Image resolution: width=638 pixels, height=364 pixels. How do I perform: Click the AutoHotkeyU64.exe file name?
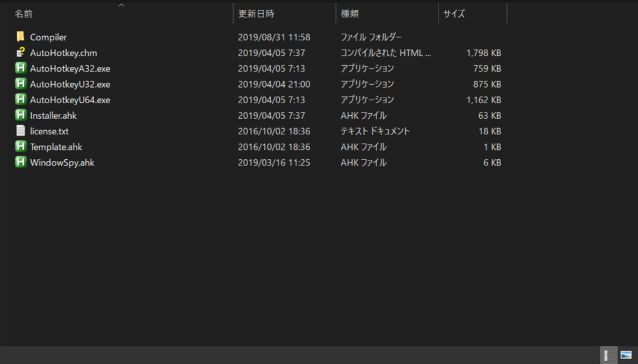pos(70,100)
